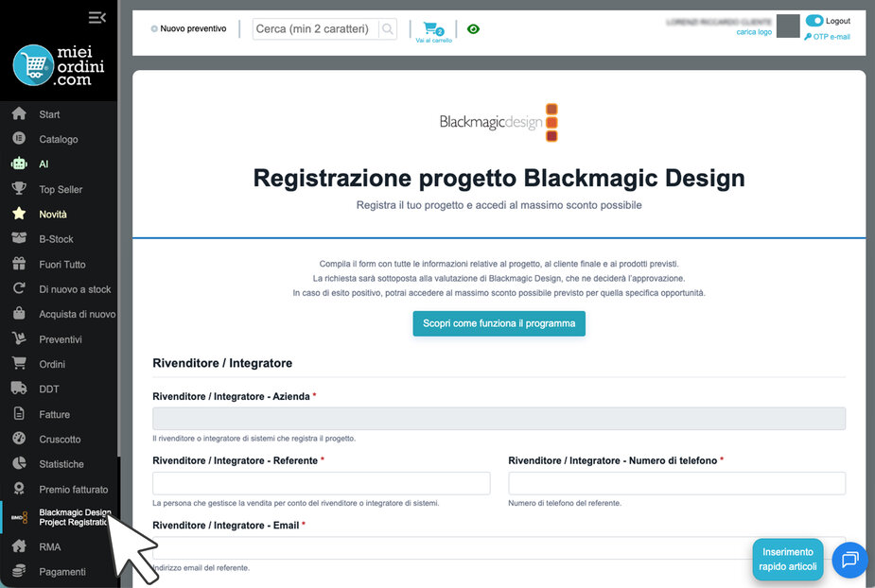Select the Nuovo preventivo radio button
The width and height of the screenshot is (875, 588).
click(154, 28)
